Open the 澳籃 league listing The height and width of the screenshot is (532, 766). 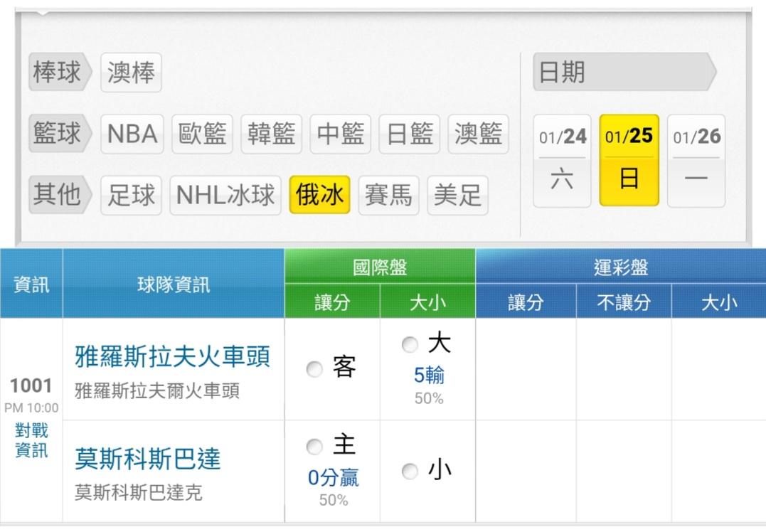pos(478,134)
